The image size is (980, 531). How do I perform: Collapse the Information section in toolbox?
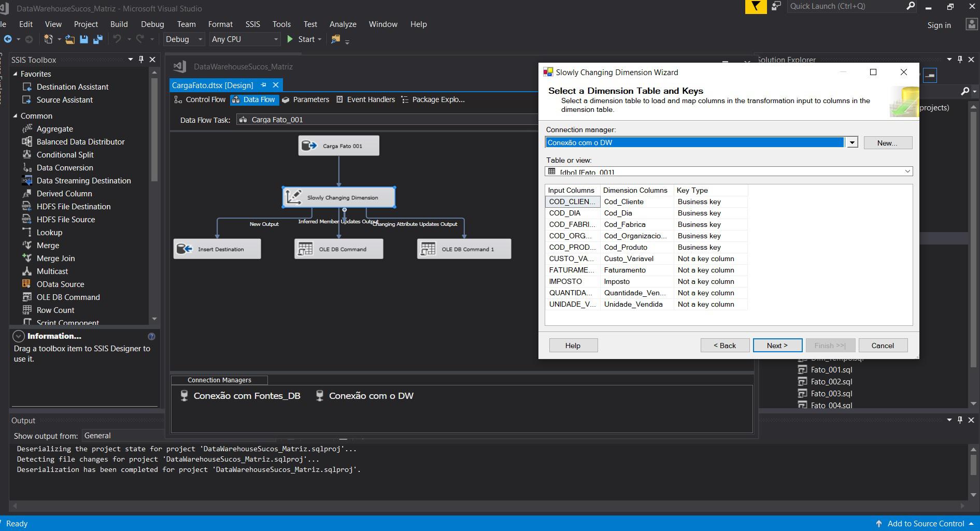coord(19,336)
